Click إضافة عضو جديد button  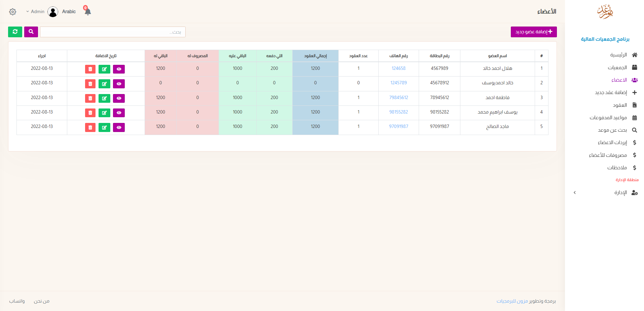click(534, 32)
